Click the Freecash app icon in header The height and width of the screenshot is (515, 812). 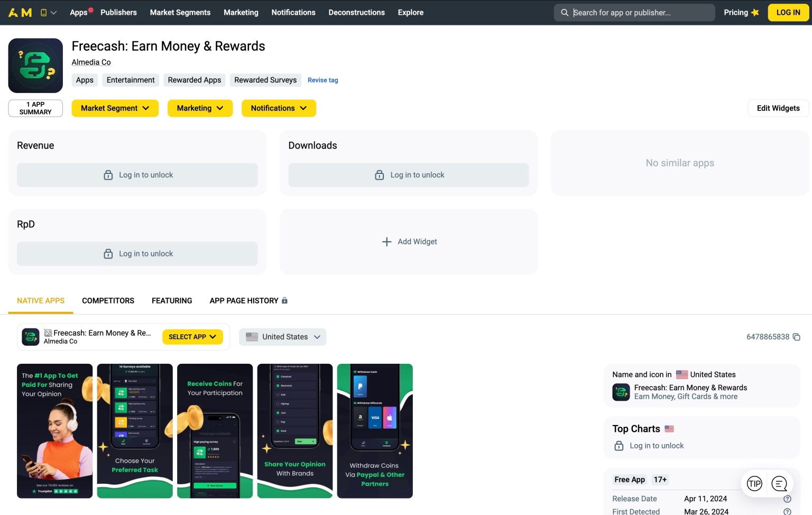[x=35, y=66]
